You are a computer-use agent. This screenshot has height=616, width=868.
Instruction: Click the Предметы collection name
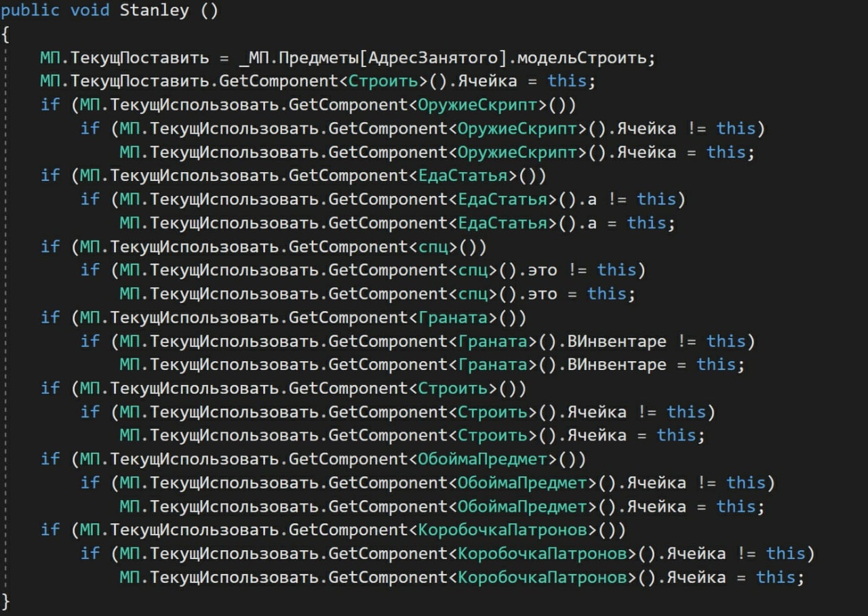coord(319,58)
